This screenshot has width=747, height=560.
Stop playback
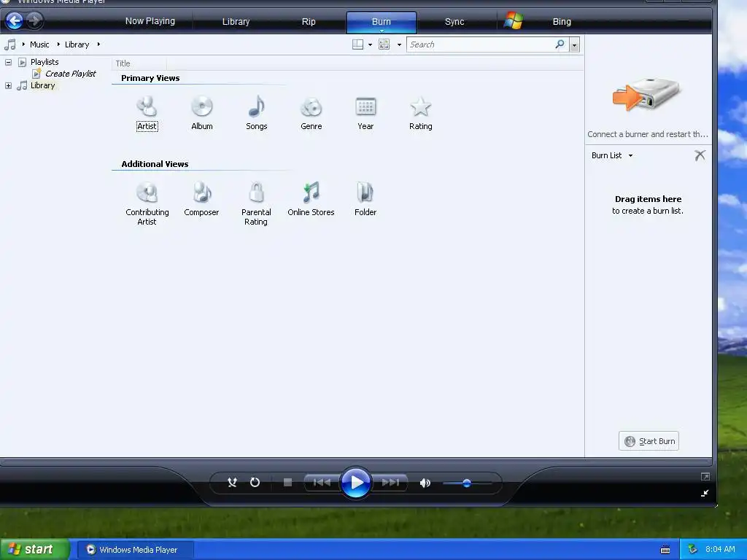point(287,483)
